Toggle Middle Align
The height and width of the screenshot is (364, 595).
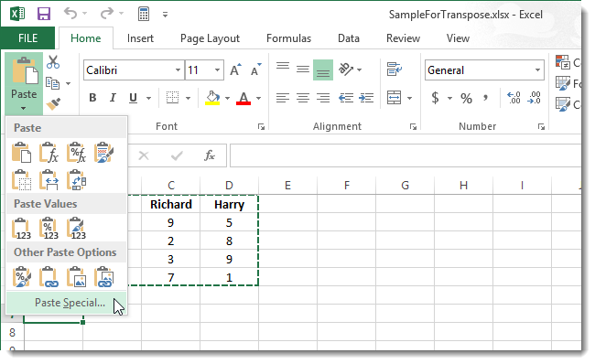pos(303,70)
